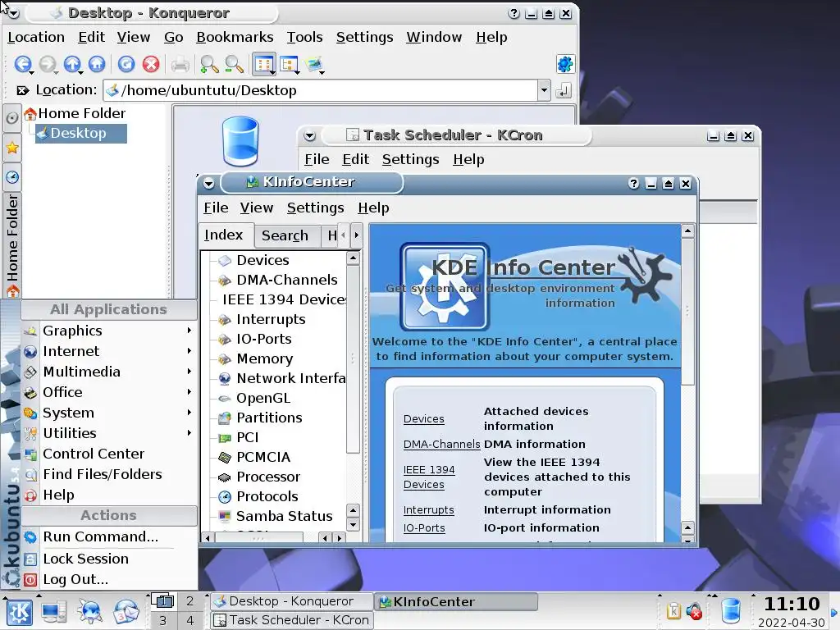Open Konqueror location history dropdown

(x=544, y=90)
